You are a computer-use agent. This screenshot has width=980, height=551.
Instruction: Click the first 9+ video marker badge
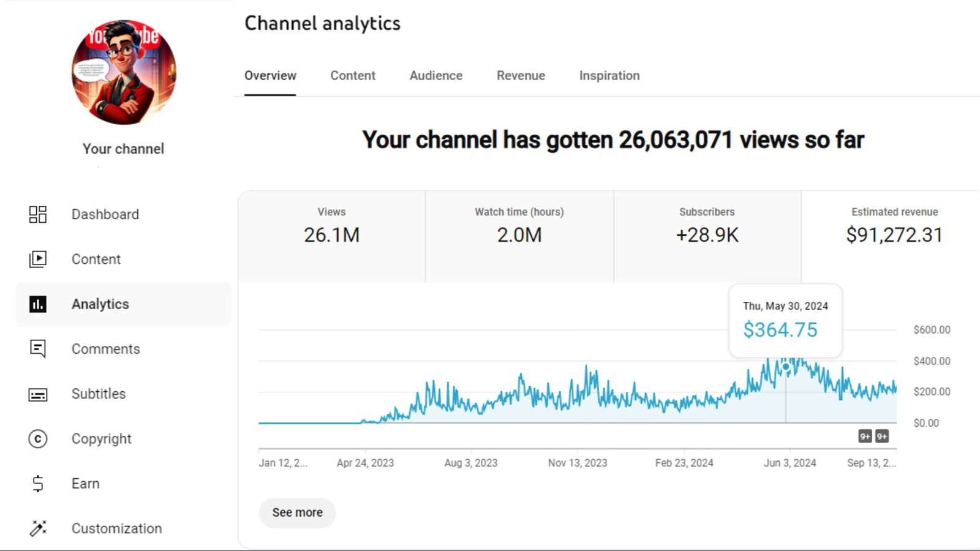[x=865, y=436]
